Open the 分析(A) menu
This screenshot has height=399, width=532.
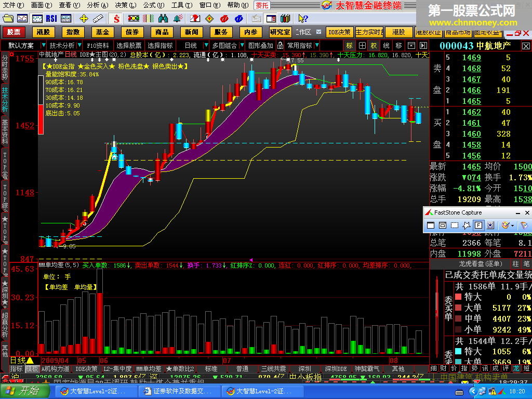[97, 5]
